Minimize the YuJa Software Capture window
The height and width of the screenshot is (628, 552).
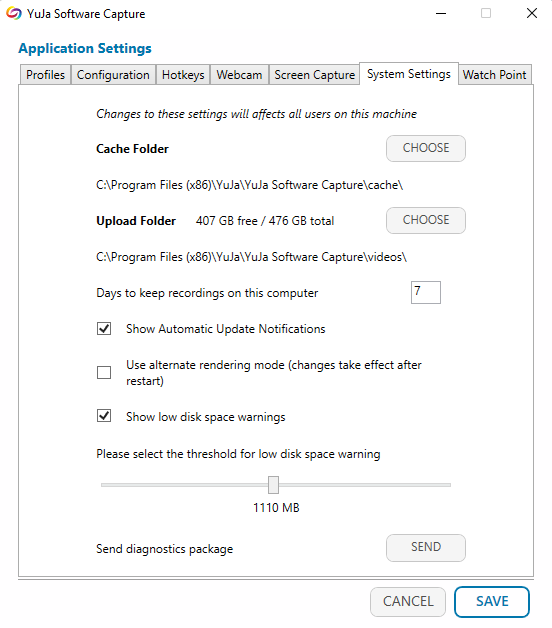441,14
